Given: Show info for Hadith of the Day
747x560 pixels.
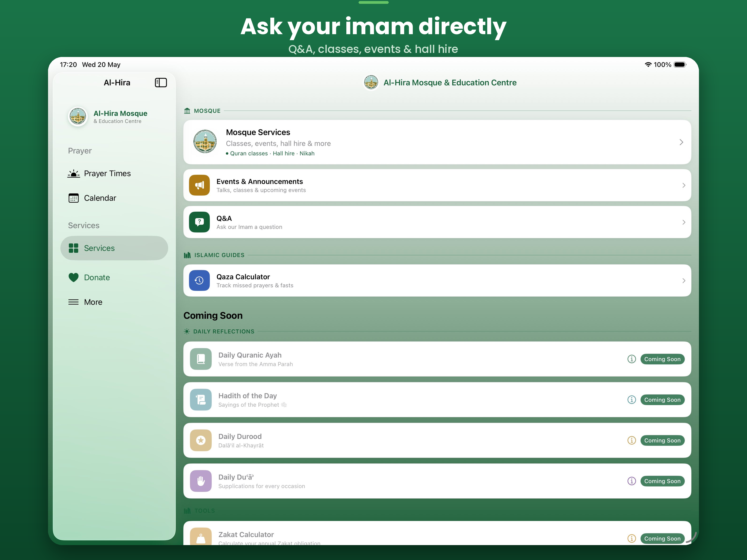Looking at the screenshot, I should pos(632,400).
